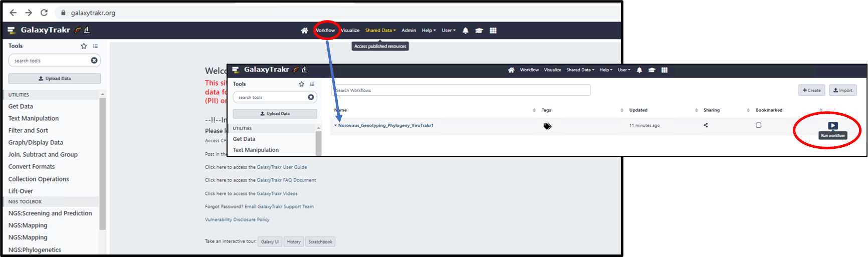Viewport: 868px width, 257px height.
Task: Click the favorites star in the Workflows window Tools panel
Action: point(301,84)
